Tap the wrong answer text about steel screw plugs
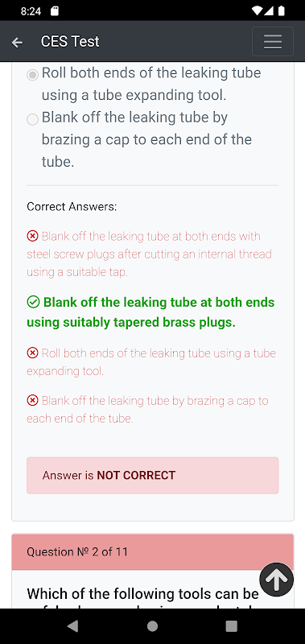305x644 pixels. click(150, 254)
